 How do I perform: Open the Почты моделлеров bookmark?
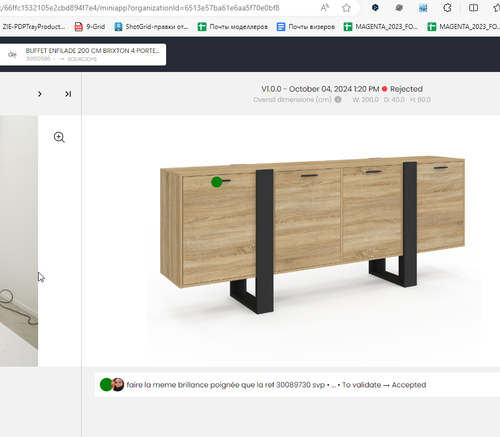[x=233, y=27]
